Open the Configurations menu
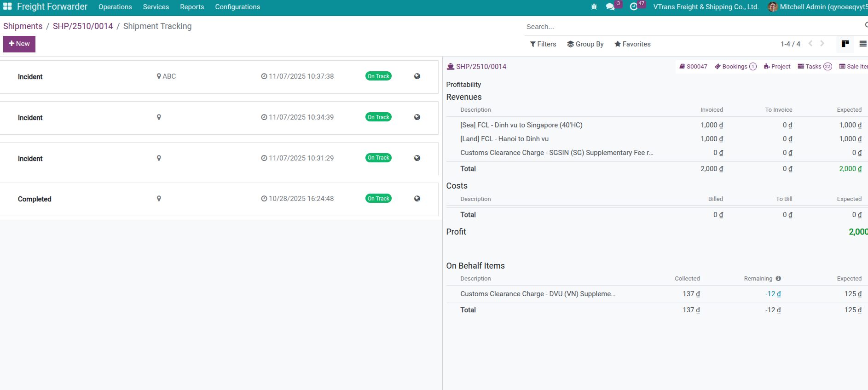Screen dimensions: 868x390 coord(237,7)
